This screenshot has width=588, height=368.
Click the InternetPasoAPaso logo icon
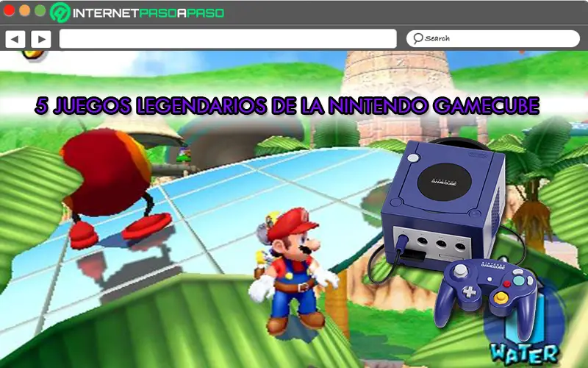click(x=60, y=12)
